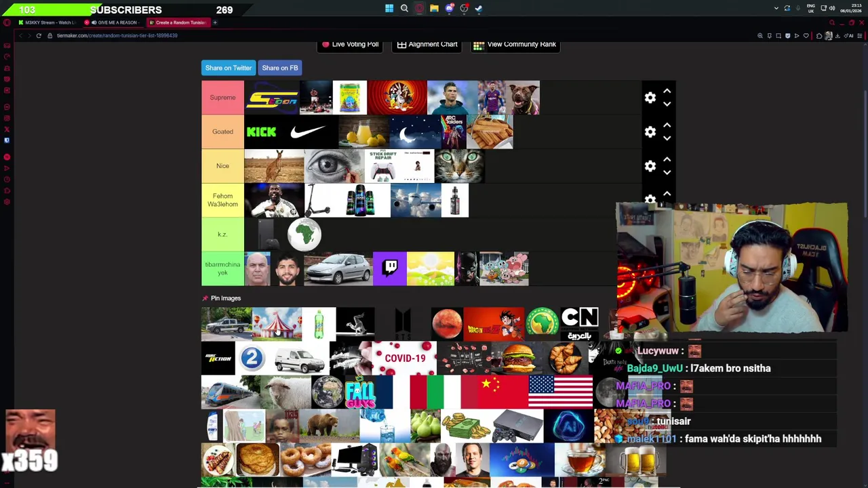This screenshot has height=488, width=868.
Task: Pick the white van image
Action: (299, 359)
